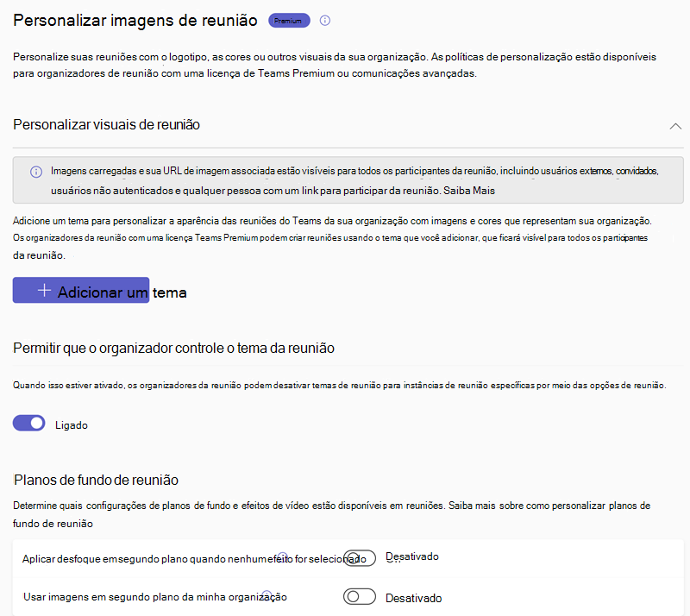Click the 'Desativado' label beside the blur toggle
Viewport: 690px width, 616px height.
pyautogui.click(x=412, y=556)
